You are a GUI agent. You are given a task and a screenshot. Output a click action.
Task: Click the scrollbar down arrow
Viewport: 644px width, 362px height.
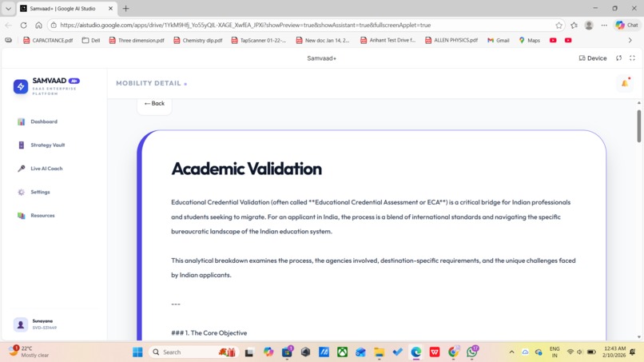638,337
